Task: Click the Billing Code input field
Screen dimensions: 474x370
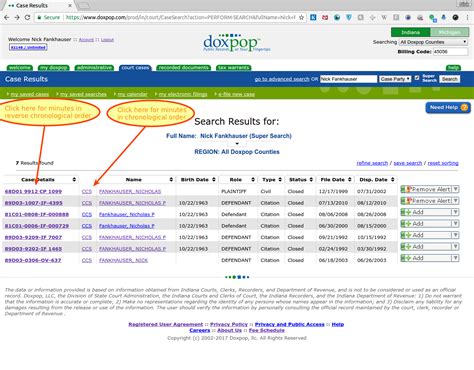Action: pos(450,52)
